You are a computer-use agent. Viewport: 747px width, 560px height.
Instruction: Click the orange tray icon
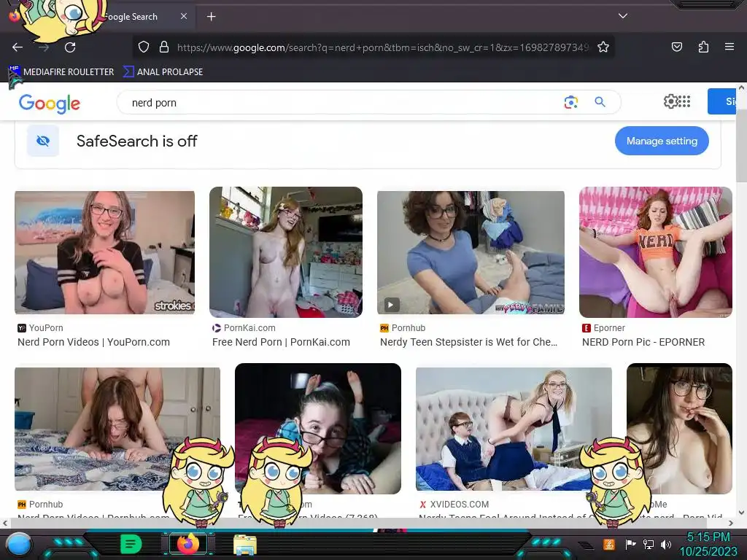coord(609,544)
